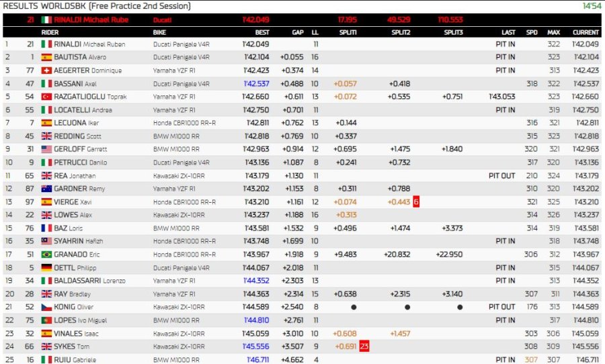The height and width of the screenshot is (364, 605).
Task: Click Portuguese flag next to LOPES
Action: coord(46,320)
